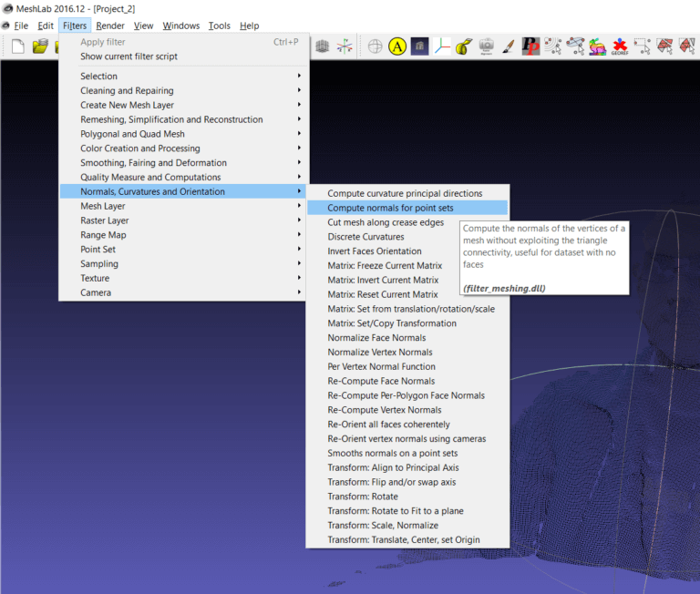Viewport: 700px width, 594px height.
Task: Select the colorful bunny icon
Action: 597,46
